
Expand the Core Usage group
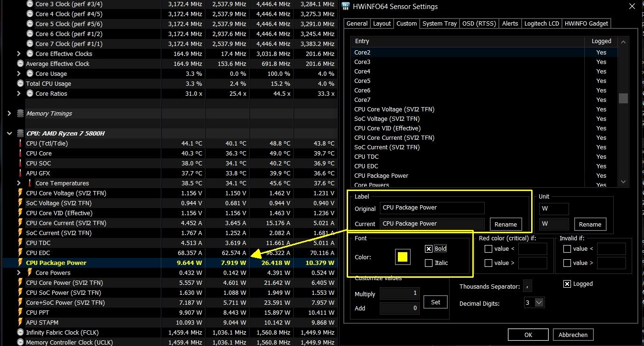pyautogui.click(x=18, y=73)
